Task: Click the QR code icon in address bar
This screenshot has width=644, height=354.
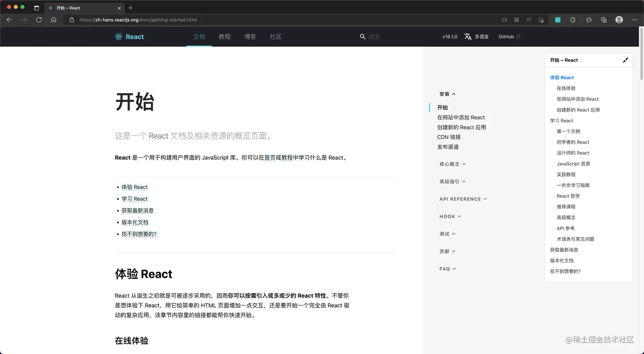Action: click(517, 20)
